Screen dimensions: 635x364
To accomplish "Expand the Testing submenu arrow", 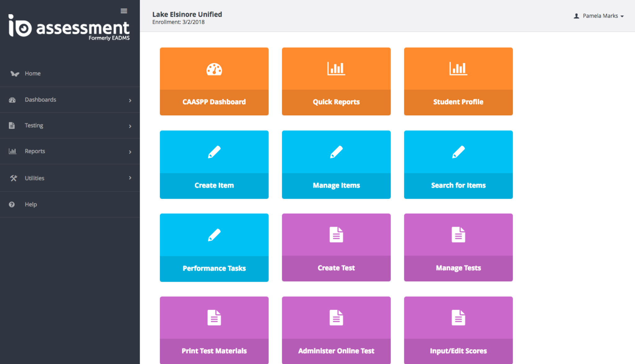I will point(130,126).
